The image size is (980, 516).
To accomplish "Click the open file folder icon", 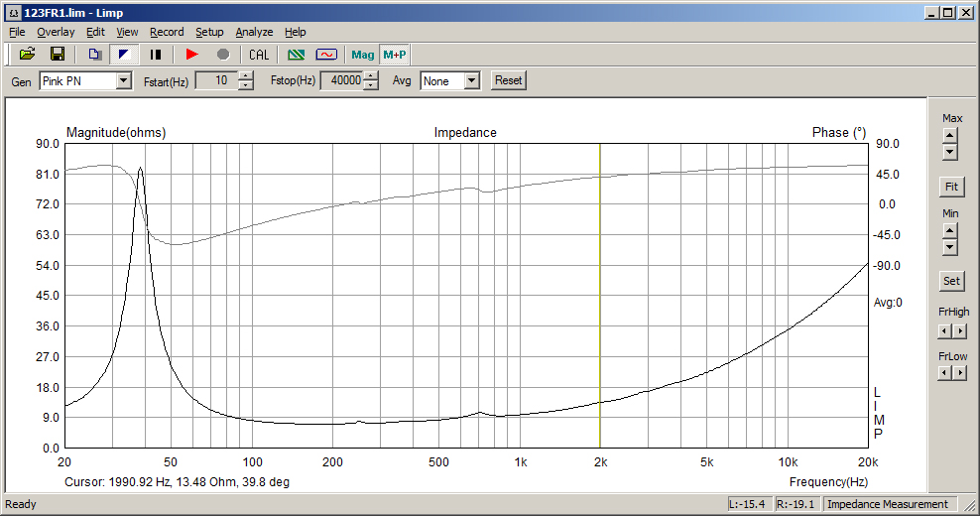I will click(28, 55).
